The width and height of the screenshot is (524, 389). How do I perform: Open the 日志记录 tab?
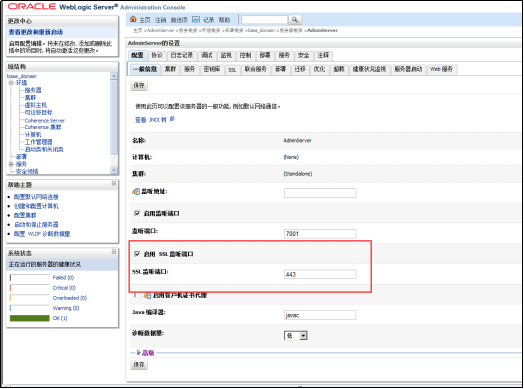coord(182,55)
